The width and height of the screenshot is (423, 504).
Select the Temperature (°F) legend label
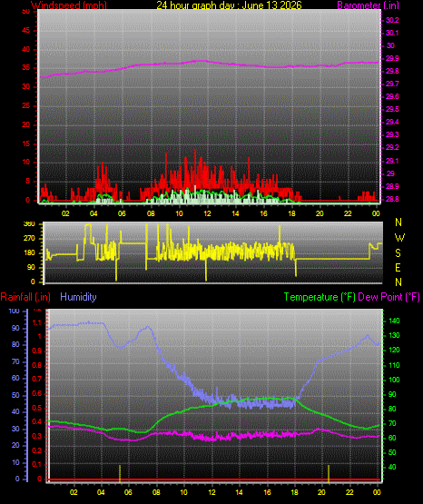pyautogui.click(x=320, y=297)
